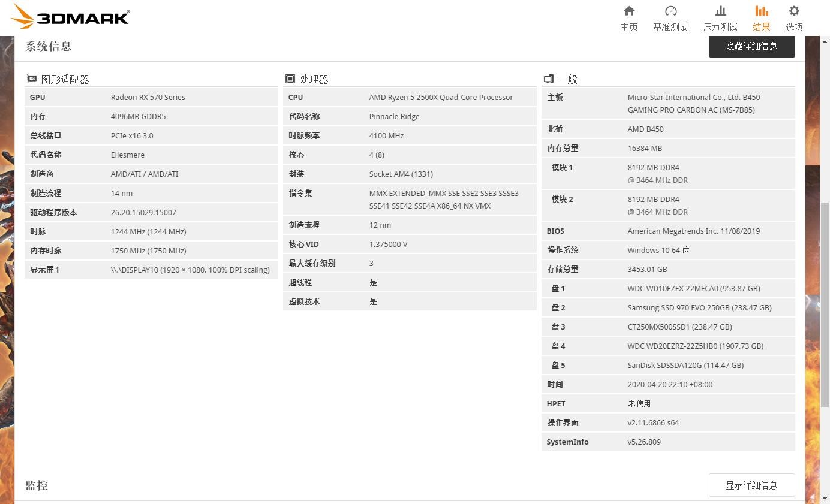Click the bus value PCIe x16 3.0
Image resolution: width=830 pixels, height=504 pixels.
tap(132, 135)
